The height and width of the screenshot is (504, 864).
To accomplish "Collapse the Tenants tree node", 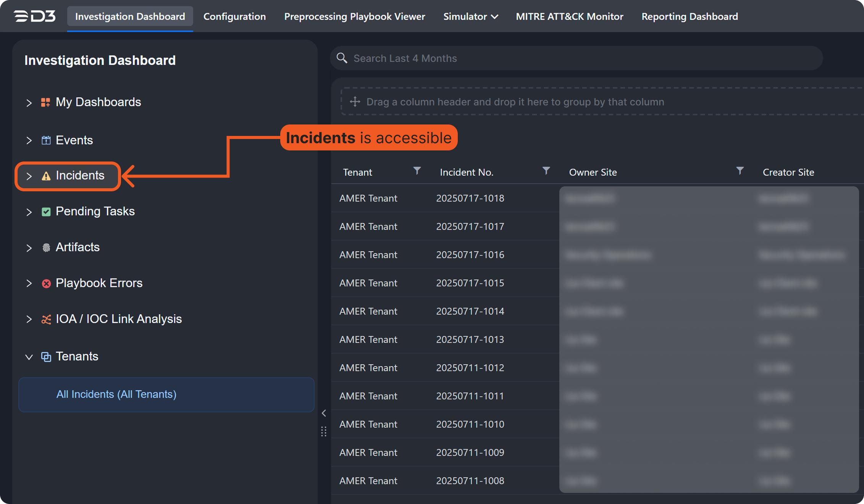I will (x=29, y=357).
